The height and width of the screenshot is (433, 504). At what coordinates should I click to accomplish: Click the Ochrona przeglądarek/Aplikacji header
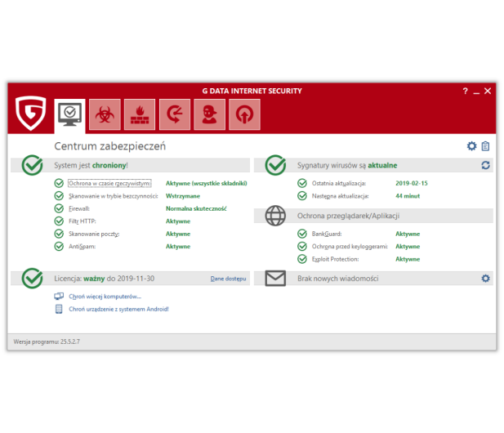pyautogui.click(x=348, y=216)
